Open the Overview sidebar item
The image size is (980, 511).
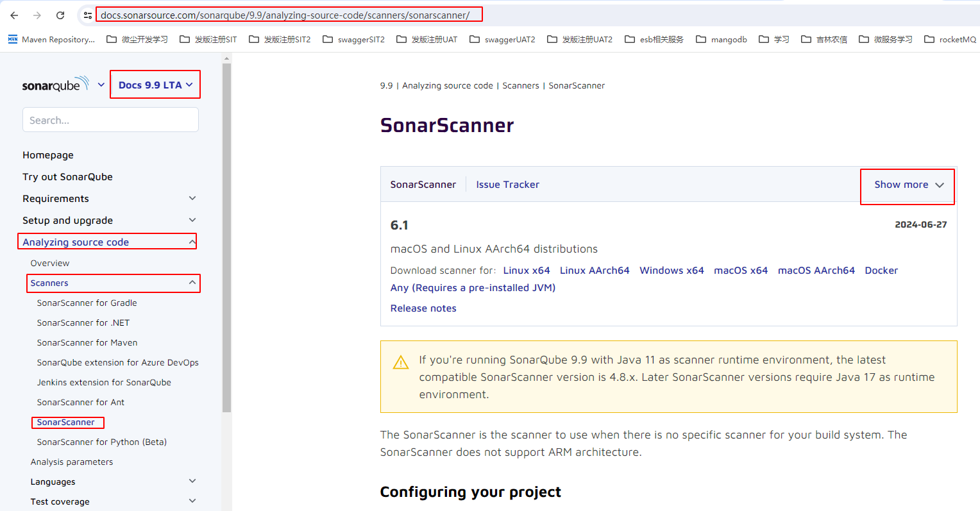point(50,263)
